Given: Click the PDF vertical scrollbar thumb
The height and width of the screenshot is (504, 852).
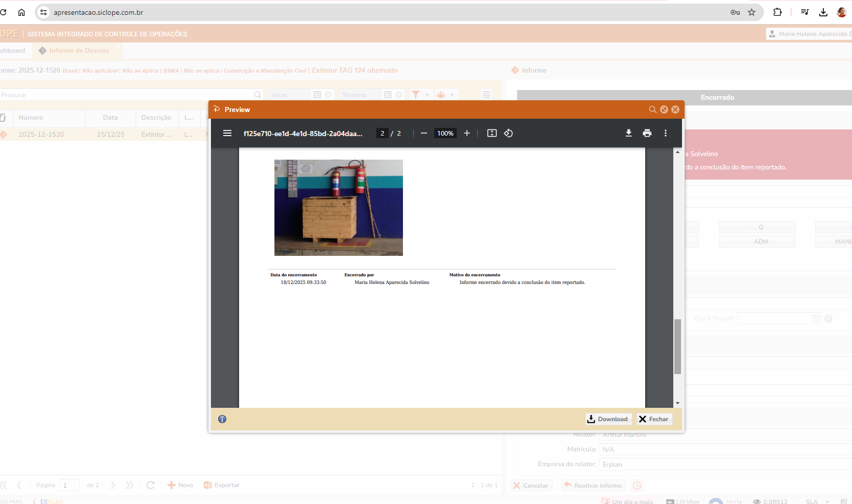Looking at the screenshot, I should pos(677,346).
